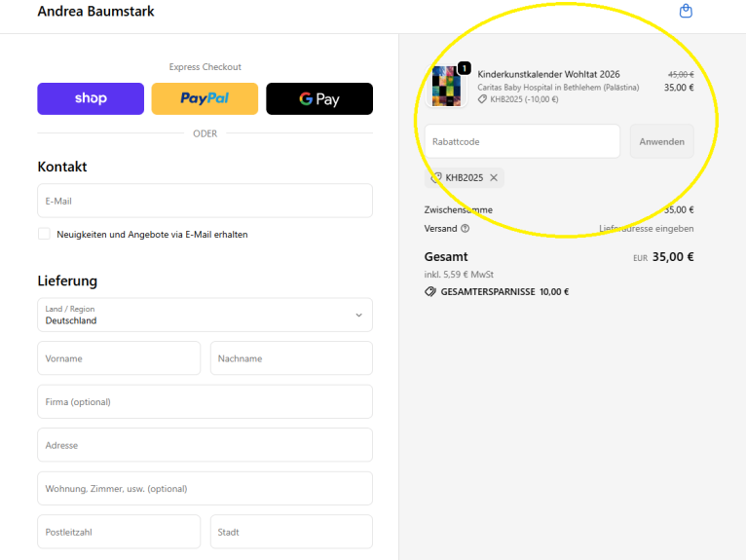Viewport: 746px width, 560px height.
Task: Enable newsletter and offers via email checkbox
Action: tap(44, 234)
